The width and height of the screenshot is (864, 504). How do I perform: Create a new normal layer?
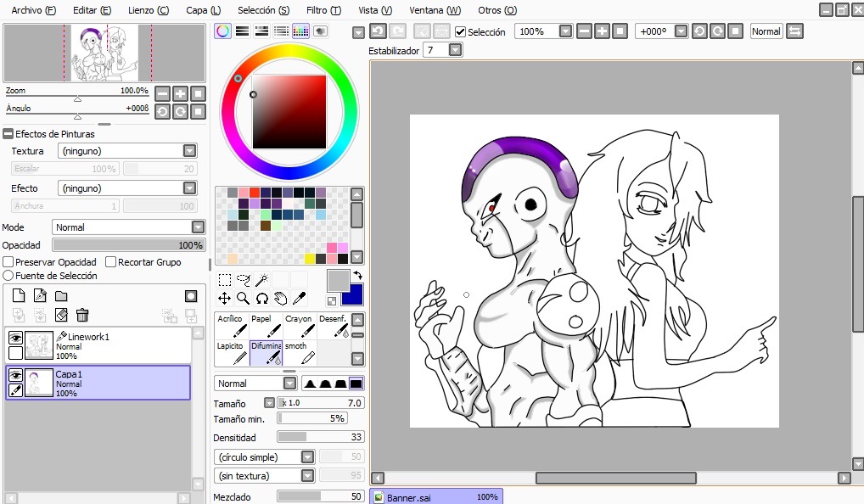(x=19, y=296)
